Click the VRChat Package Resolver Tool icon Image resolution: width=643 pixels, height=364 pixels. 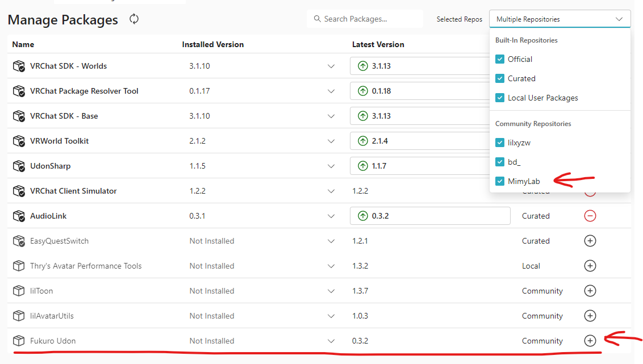tap(19, 91)
